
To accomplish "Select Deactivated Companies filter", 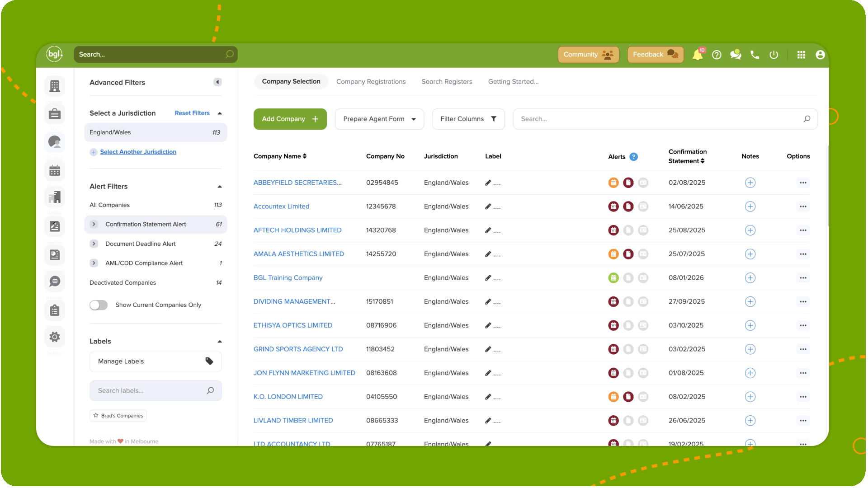I will click(156, 283).
